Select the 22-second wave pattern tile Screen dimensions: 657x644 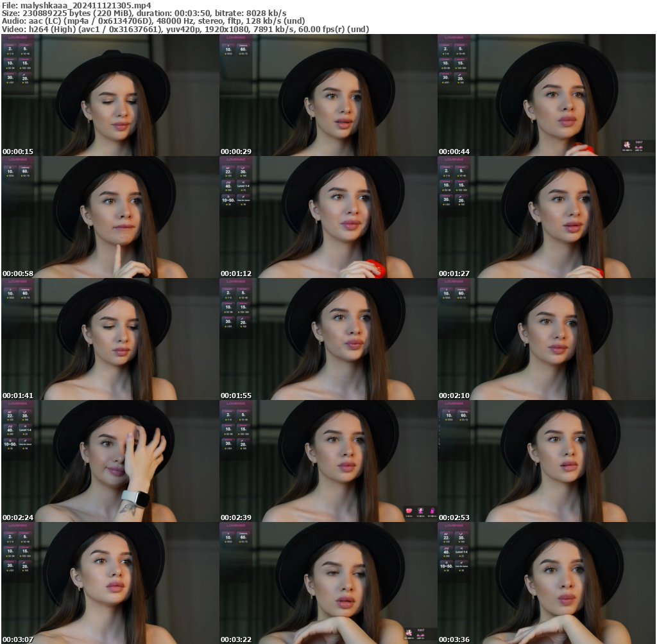pyautogui.click(x=228, y=171)
